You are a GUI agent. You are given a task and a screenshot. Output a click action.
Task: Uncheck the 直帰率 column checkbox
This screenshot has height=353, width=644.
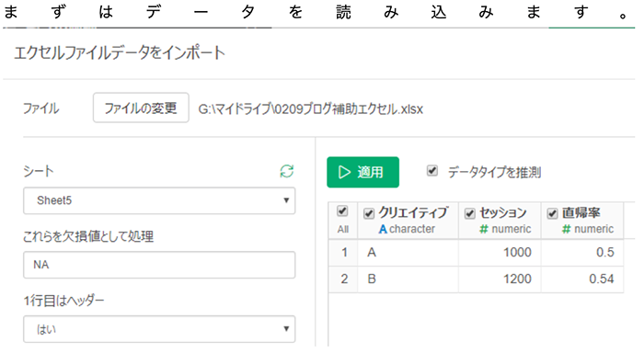[x=552, y=213]
